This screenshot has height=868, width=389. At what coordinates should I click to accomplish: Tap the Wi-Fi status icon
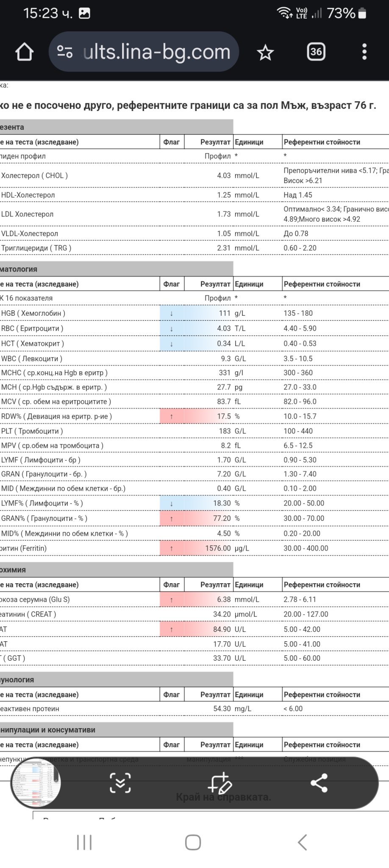284,13
